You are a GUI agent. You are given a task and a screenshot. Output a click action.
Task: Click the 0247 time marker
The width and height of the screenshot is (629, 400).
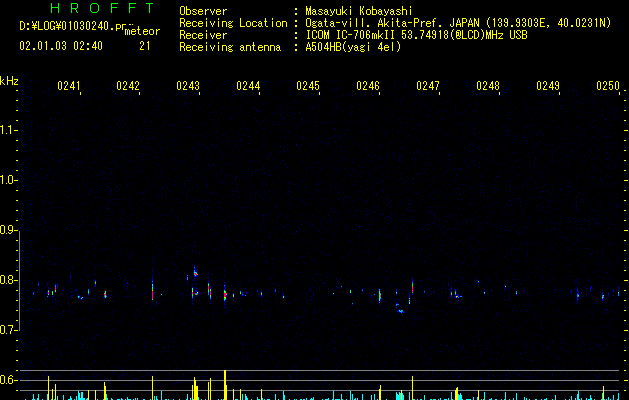428,86
